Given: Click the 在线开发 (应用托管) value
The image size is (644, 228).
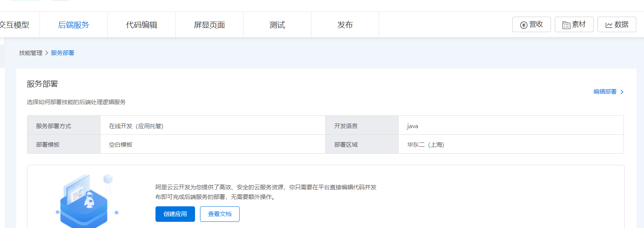Looking at the screenshot, I should [136, 126].
